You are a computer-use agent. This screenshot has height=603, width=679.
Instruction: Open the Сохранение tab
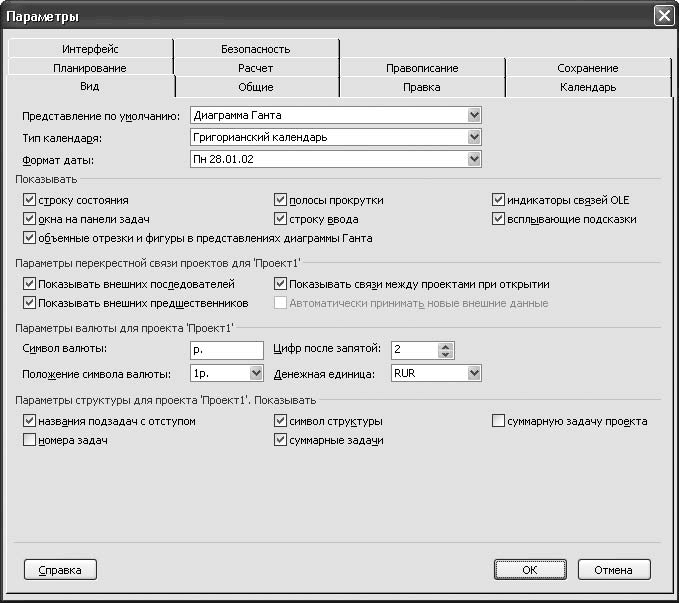[x=588, y=68]
